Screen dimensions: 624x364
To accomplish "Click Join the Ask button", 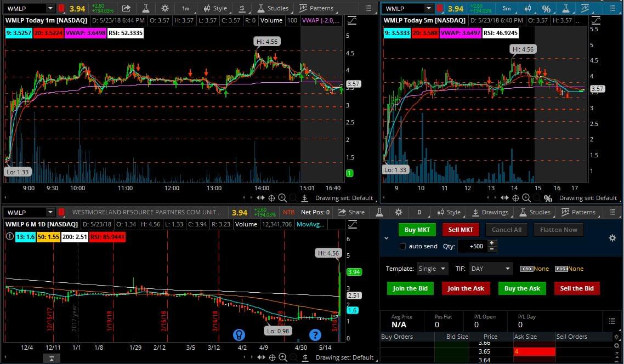I will tap(466, 288).
